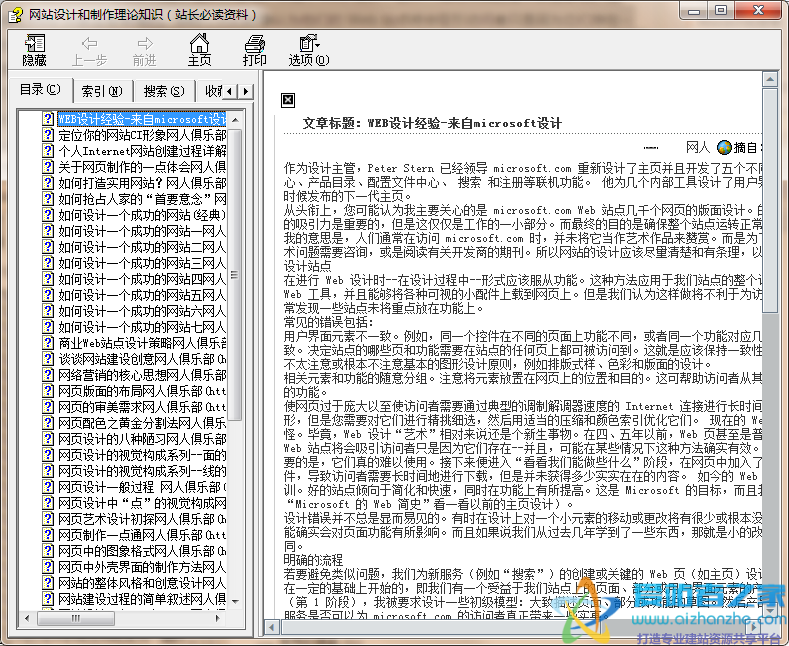Image resolution: width=789 pixels, height=646 pixels.
Task: Click the Forward (前进) arrow icon
Action: [145, 44]
